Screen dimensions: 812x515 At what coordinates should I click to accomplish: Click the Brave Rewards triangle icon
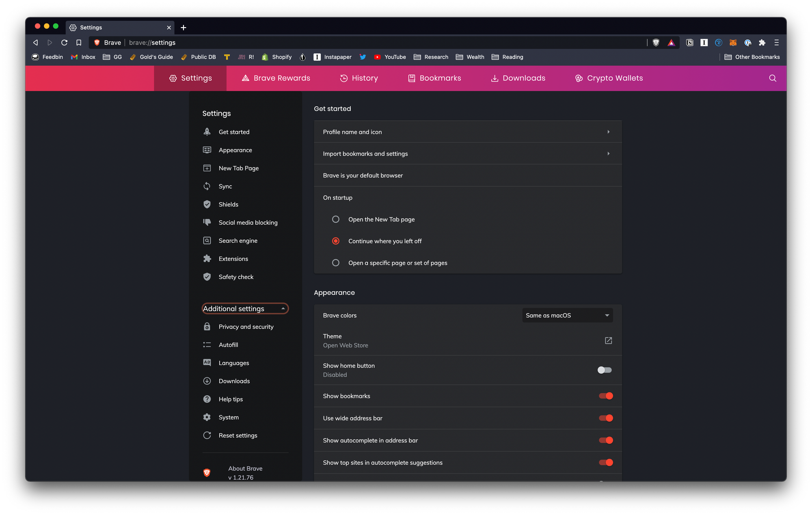tap(671, 43)
